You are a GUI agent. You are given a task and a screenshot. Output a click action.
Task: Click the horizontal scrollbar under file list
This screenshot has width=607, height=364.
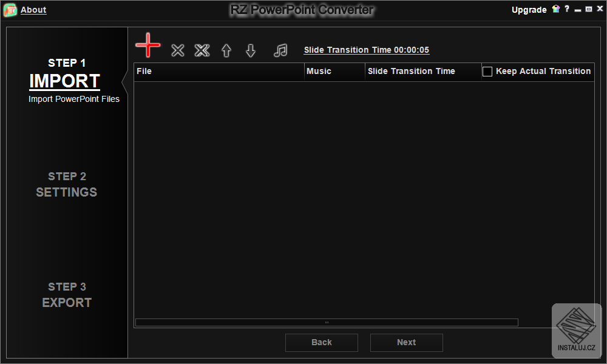[327, 322]
